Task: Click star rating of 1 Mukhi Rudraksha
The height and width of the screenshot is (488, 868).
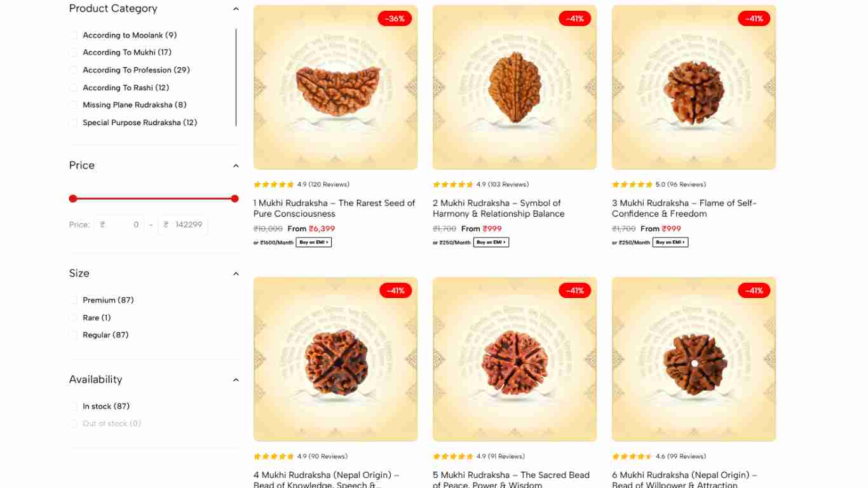Action: click(x=274, y=185)
